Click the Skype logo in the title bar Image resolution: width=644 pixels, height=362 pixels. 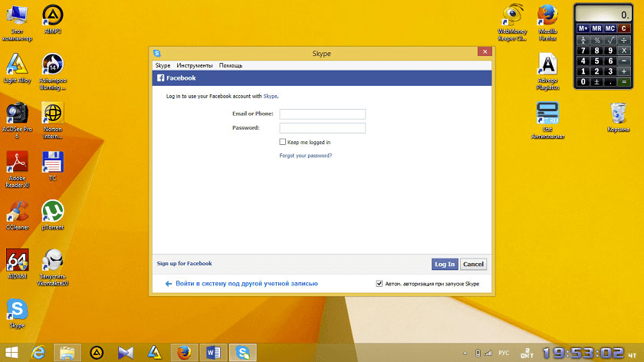click(x=157, y=54)
